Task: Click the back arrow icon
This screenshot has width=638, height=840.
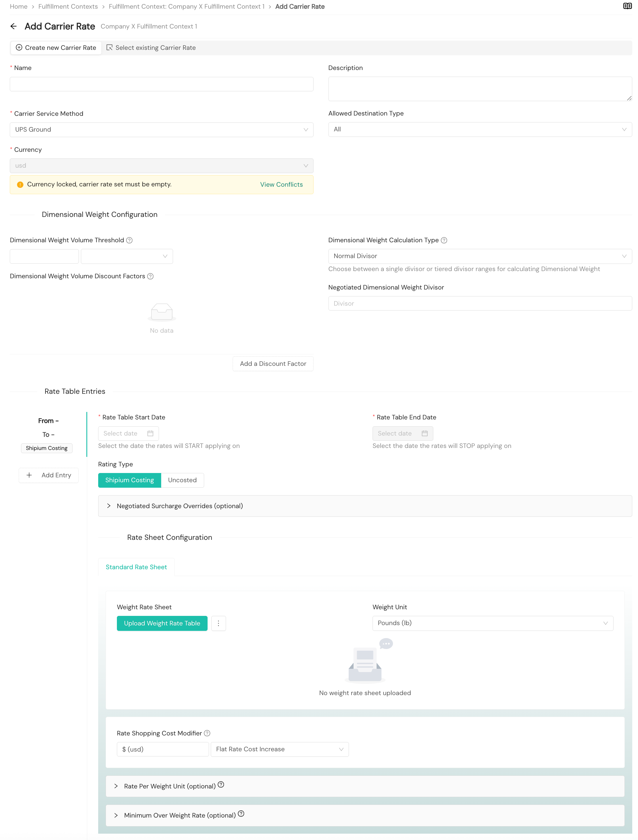Action: [14, 26]
